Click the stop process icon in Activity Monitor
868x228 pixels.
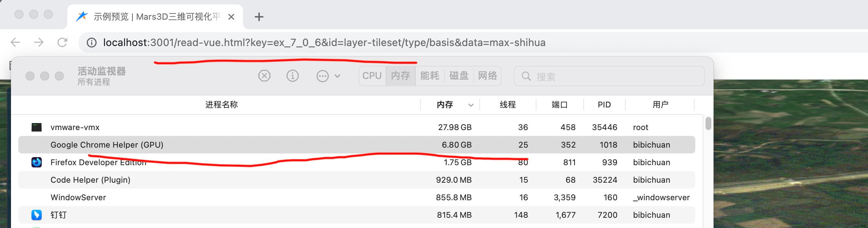[x=264, y=76]
